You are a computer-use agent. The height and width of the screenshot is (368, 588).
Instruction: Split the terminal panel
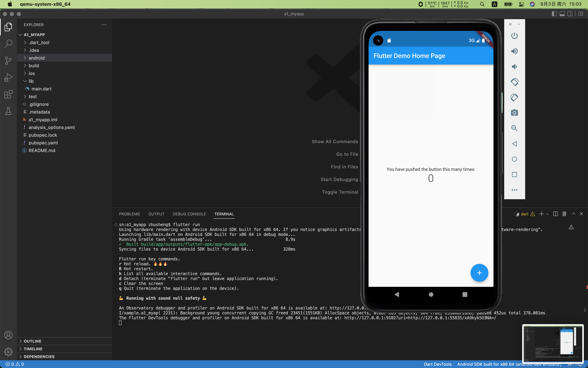[555, 214]
